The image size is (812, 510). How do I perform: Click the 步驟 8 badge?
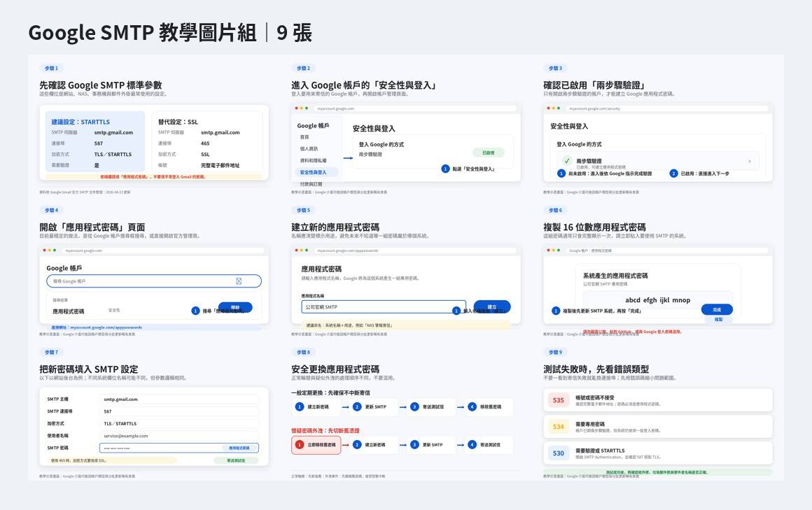pos(304,352)
